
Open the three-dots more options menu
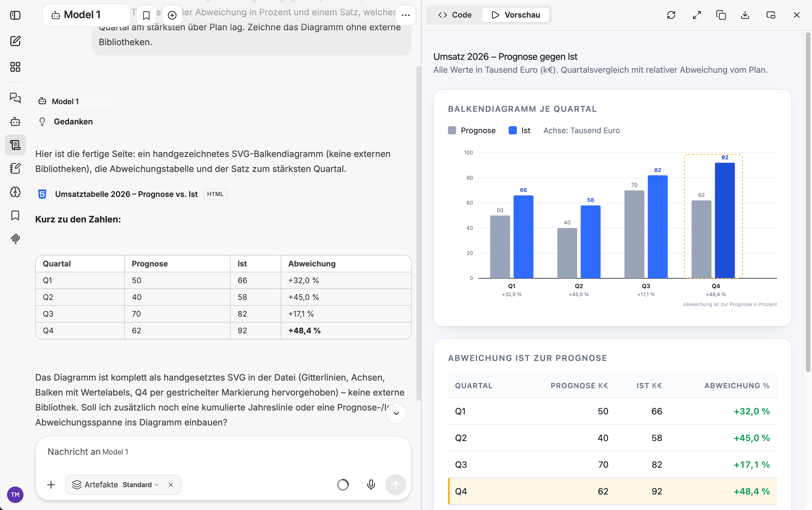click(x=406, y=15)
